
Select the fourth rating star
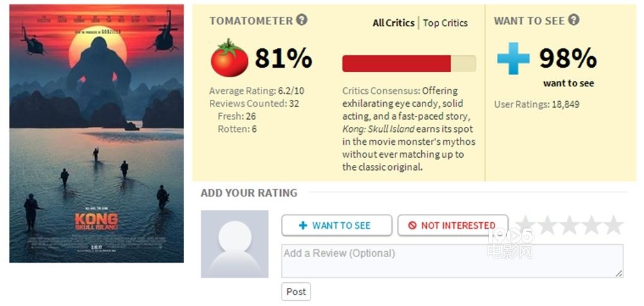(x=591, y=225)
